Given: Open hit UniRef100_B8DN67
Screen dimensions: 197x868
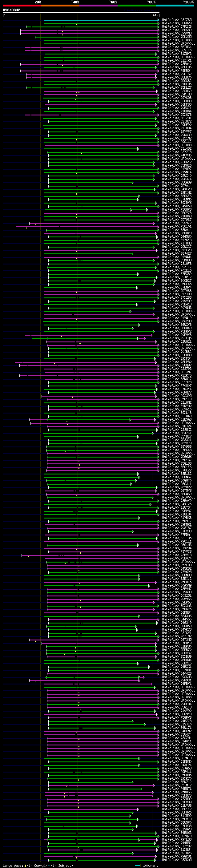Looking at the screenshot, I should (x=177, y=477).
